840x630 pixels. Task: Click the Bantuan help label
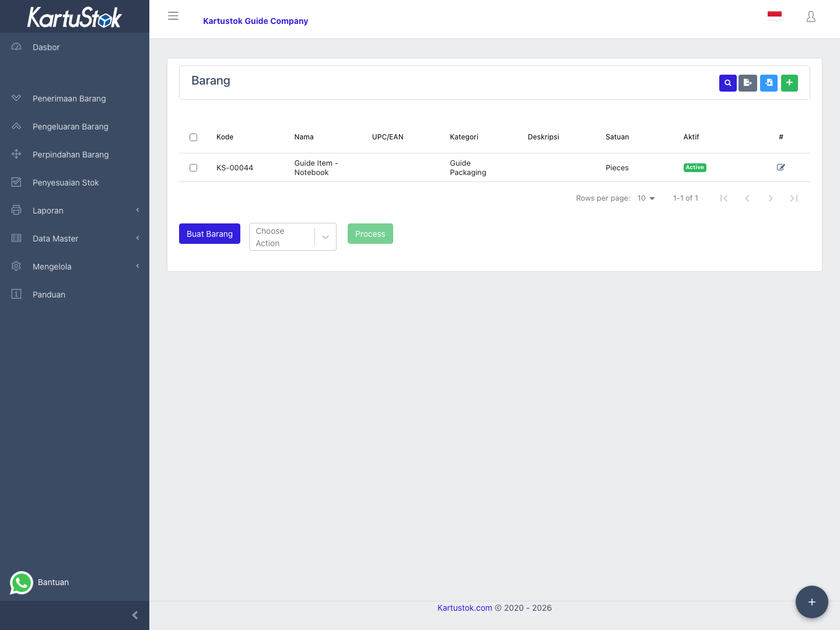[x=53, y=582]
